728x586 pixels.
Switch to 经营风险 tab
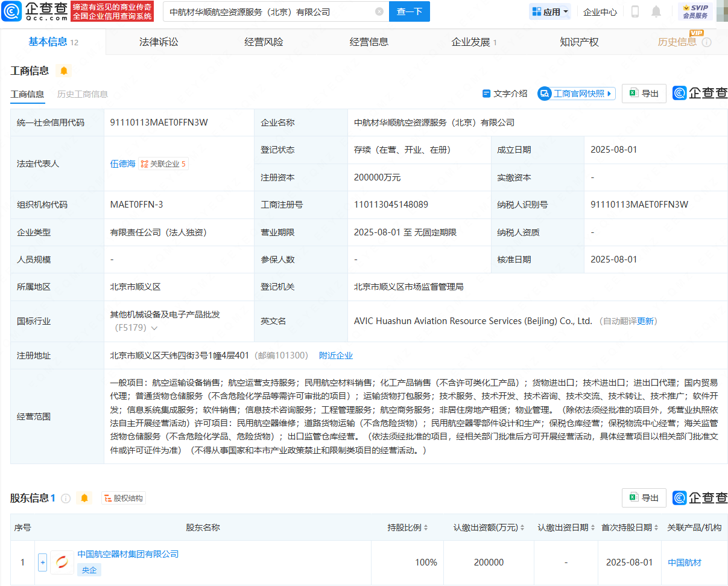click(264, 42)
